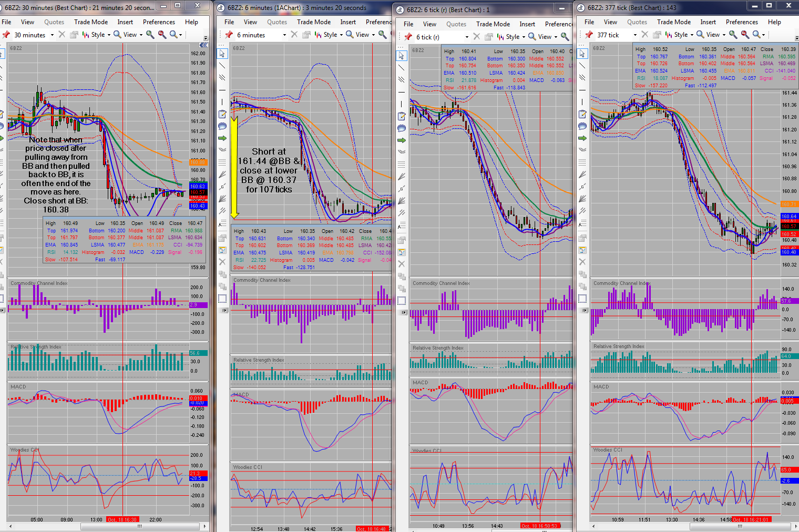
Task: Open the 6 tick (r) timeframe dropdown
Action: tap(467, 37)
